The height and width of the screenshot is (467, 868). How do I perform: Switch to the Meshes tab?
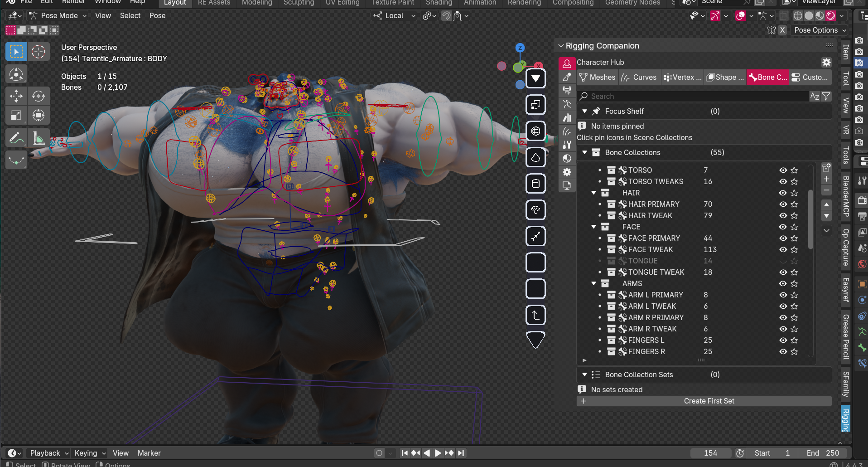pos(598,77)
